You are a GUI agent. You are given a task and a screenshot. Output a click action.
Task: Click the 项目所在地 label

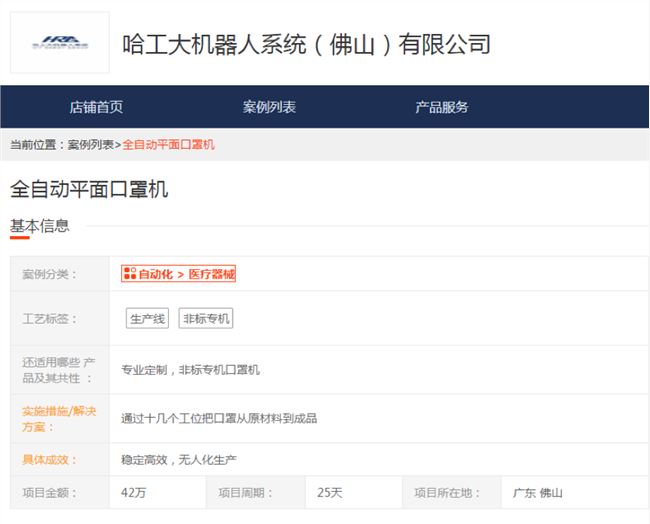click(x=447, y=492)
